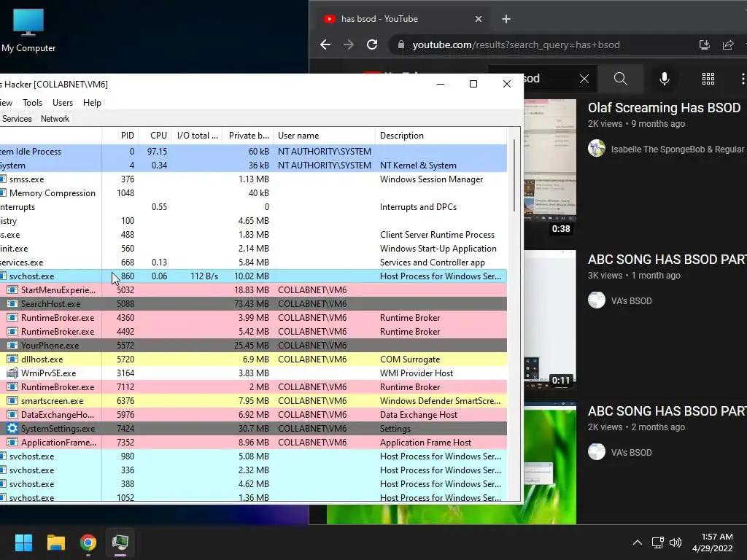Click the share page icon in Chrome
Screen dimensions: 747x560
(728, 44)
